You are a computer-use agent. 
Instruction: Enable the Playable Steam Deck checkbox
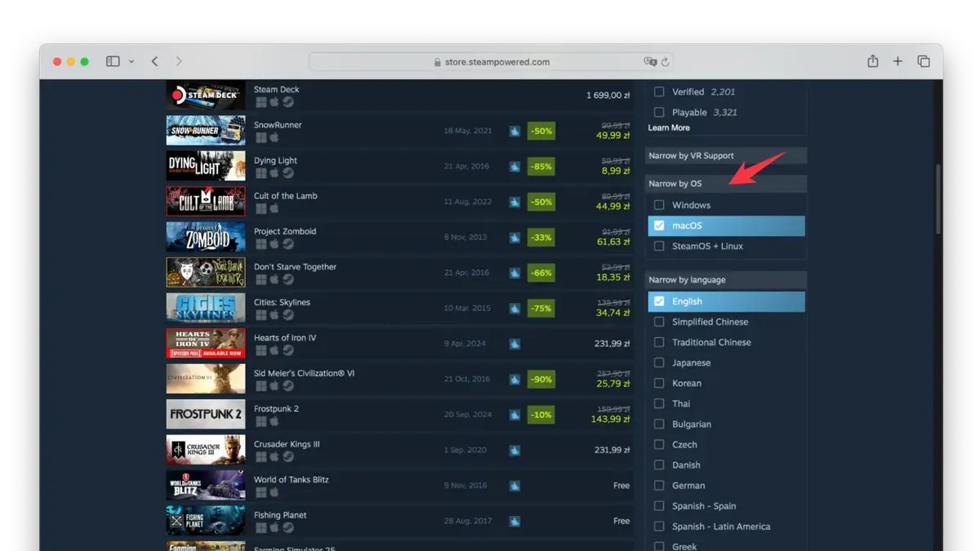659,113
